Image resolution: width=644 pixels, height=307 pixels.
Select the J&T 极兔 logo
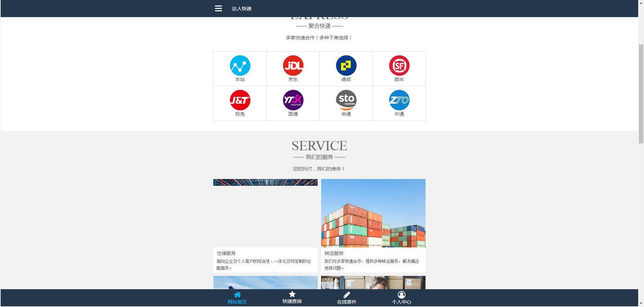[x=240, y=100]
